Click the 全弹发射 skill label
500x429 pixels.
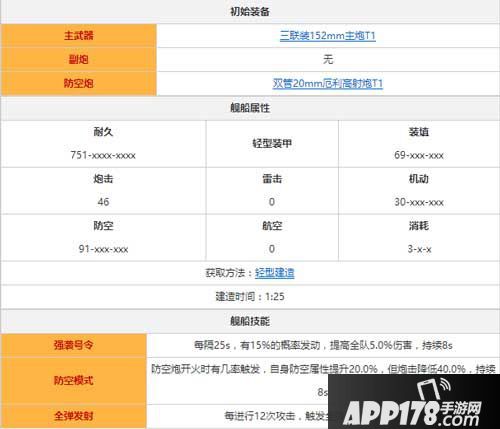(73, 416)
